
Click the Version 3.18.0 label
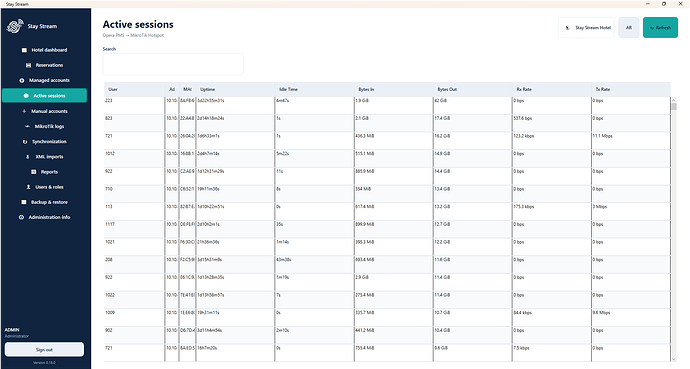[44, 363]
